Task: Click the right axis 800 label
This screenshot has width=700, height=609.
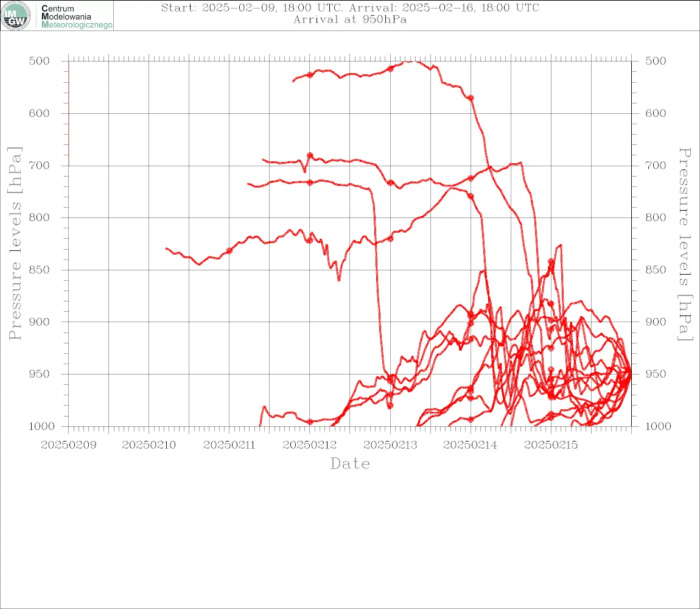Action: [656, 217]
